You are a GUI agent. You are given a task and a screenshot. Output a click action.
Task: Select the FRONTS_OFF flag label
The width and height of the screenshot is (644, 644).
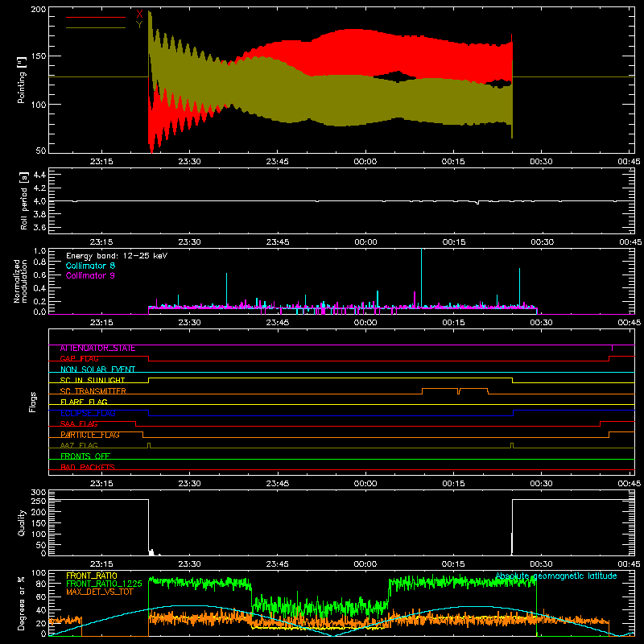(x=85, y=456)
